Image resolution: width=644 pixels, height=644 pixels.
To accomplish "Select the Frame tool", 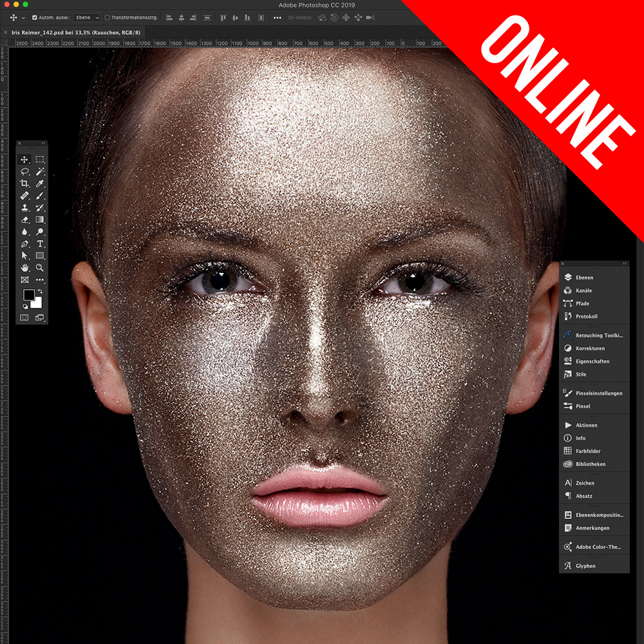I will [x=24, y=279].
